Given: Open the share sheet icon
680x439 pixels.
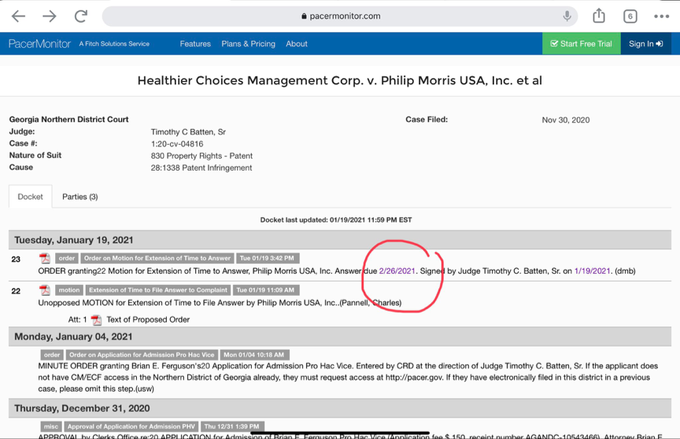Looking at the screenshot, I should 599,16.
